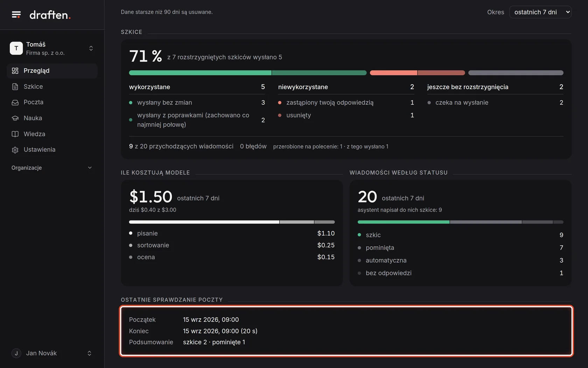Click the 20 messages count
Image resolution: width=588 pixels, height=368 pixels.
pyautogui.click(x=367, y=197)
